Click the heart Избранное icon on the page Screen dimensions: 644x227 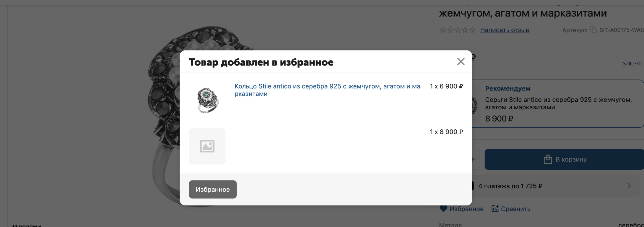tap(443, 208)
